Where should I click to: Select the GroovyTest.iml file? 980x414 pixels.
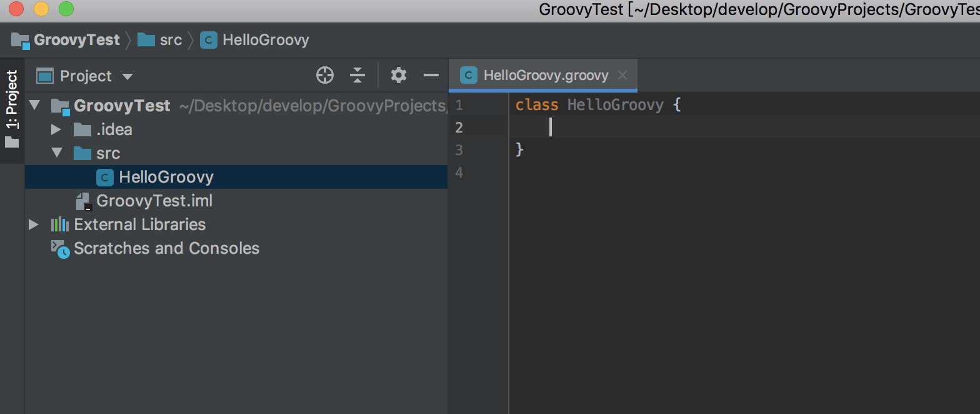(236, 201)
